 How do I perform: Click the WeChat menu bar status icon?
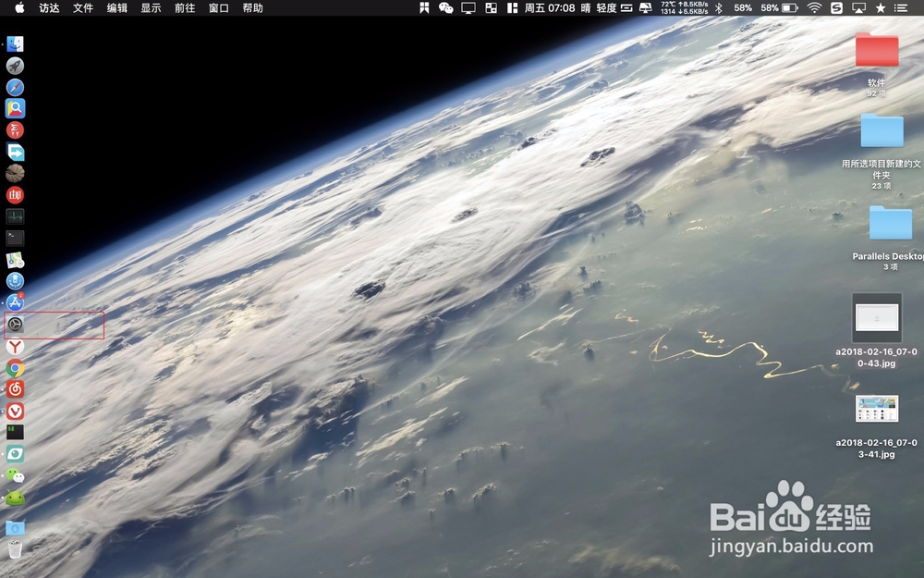pos(446,7)
